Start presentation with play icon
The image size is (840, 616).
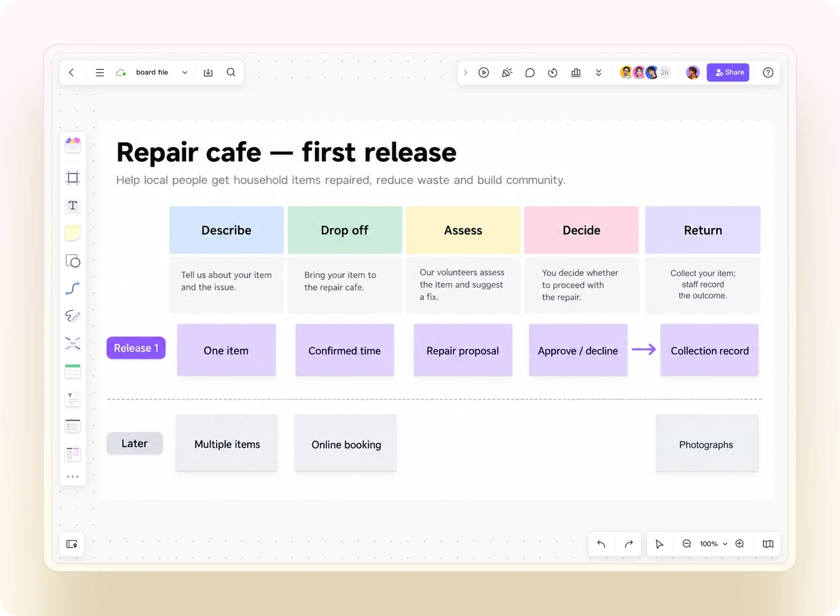483,72
